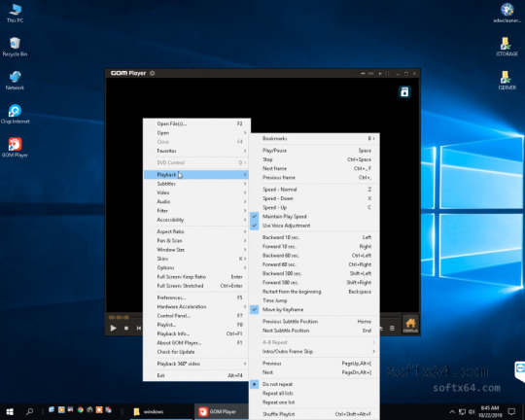Screen dimensions: 525x420
Task: Expand the Audio submenu
Action: click(x=196, y=201)
